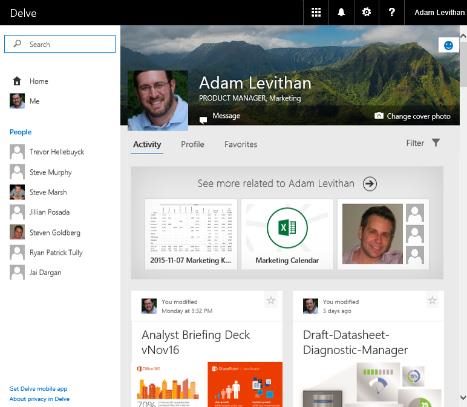Screen dimensions: 467x407
Task: Open Analyst Briefing Deck preview image
Action: point(207,384)
